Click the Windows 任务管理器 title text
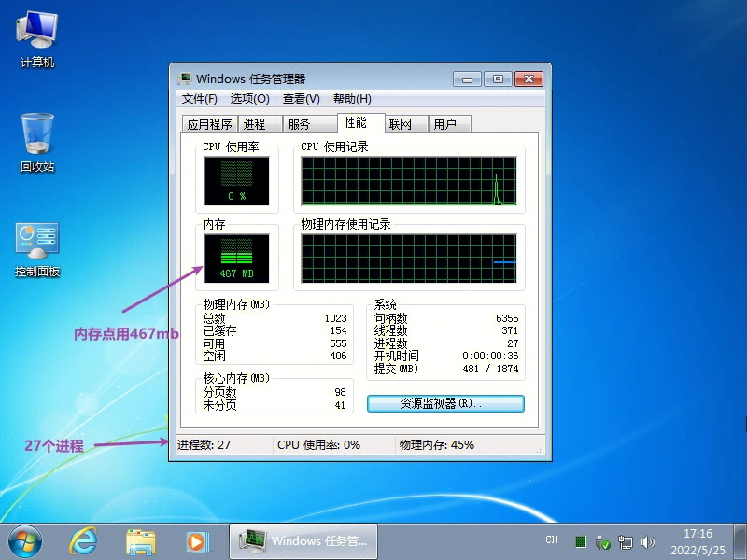747x560 pixels. click(250, 78)
